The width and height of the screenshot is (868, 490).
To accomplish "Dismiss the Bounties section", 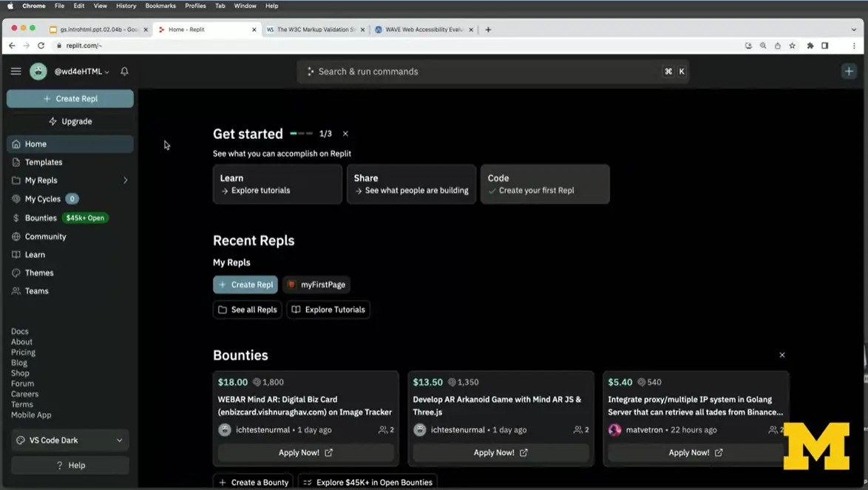I will [781, 355].
